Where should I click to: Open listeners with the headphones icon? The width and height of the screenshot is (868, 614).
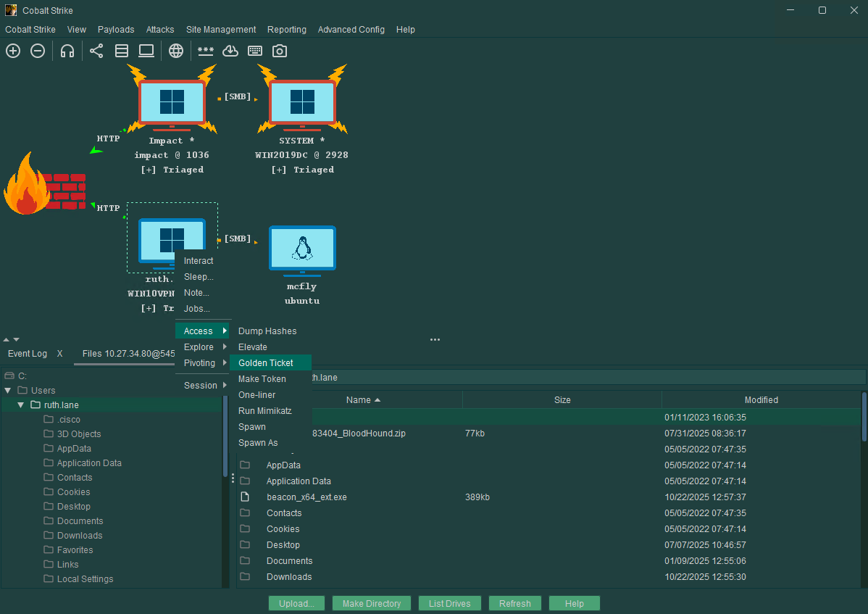67,51
